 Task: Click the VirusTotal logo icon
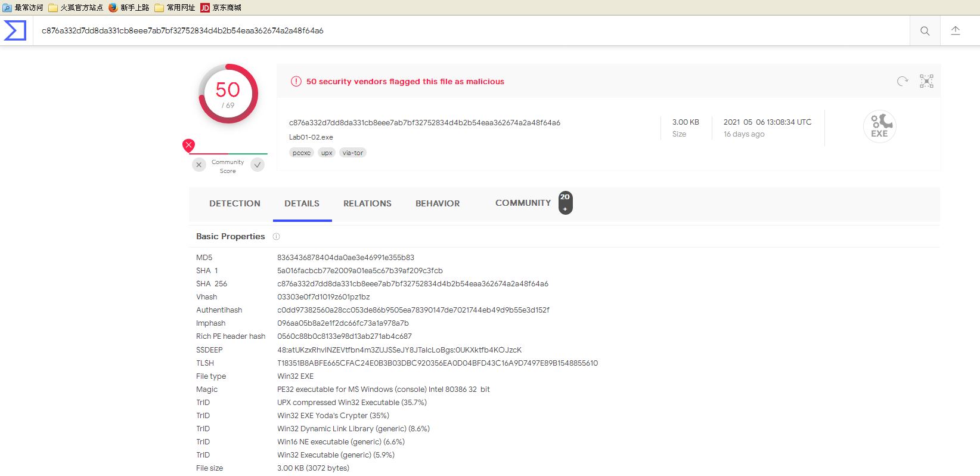click(15, 30)
